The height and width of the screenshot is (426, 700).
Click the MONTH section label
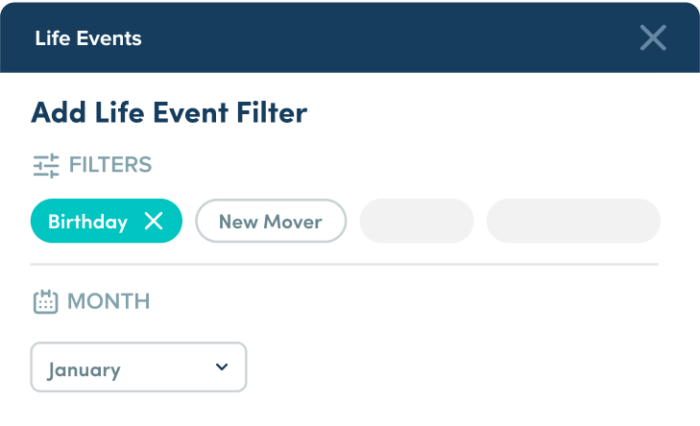coord(108,301)
